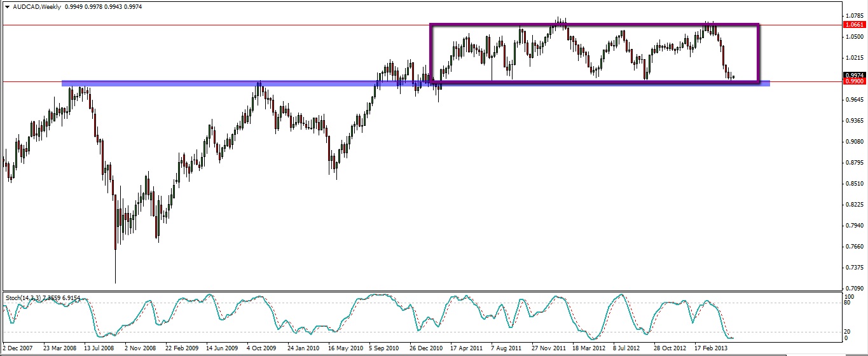Click the 18 Mar 2012 date label
The width and height of the screenshot is (868, 356).
[588, 348]
